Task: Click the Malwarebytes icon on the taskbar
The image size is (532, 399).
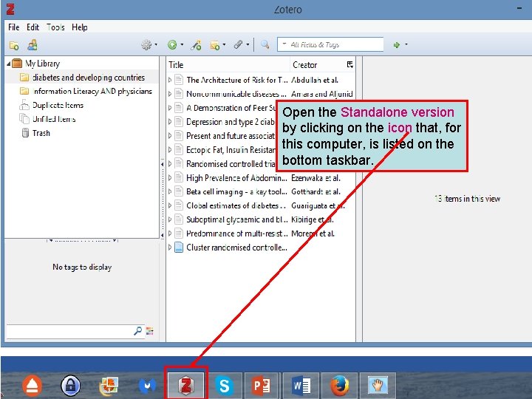Action: point(147,386)
